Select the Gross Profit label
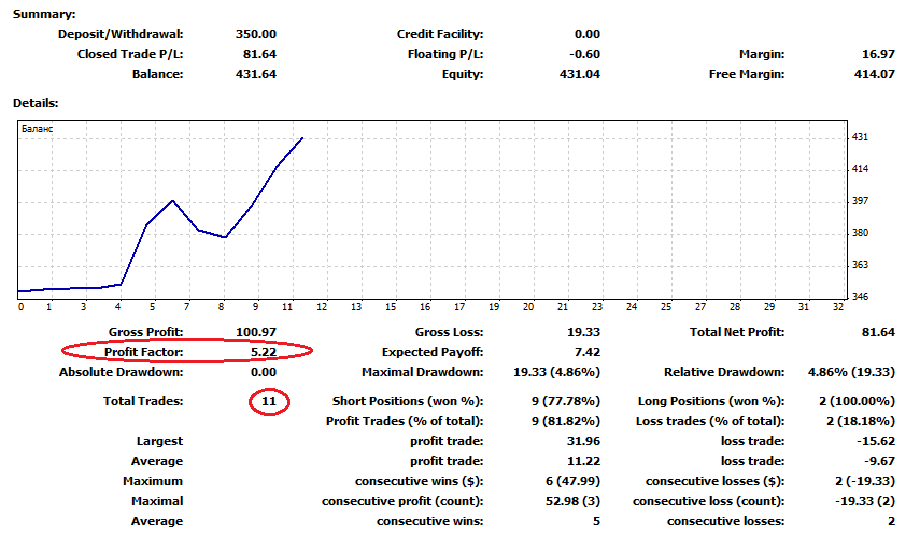Image resolution: width=919 pixels, height=536 pixels. (x=146, y=332)
